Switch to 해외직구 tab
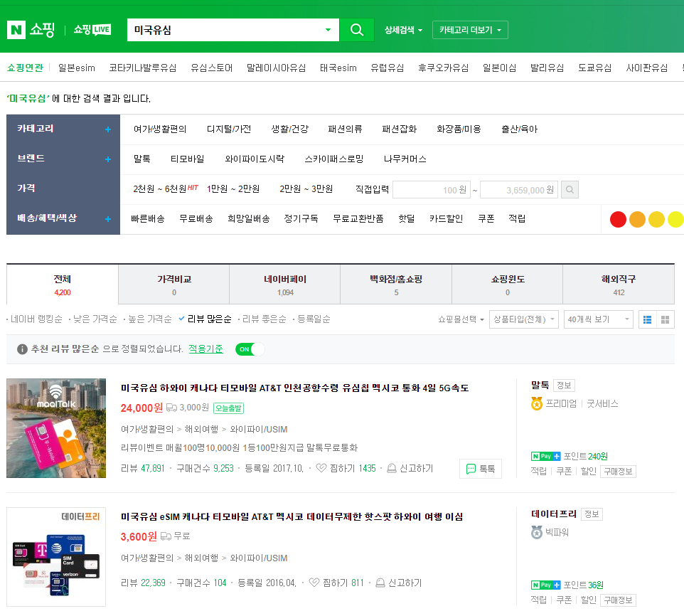 pyautogui.click(x=619, y=285)
